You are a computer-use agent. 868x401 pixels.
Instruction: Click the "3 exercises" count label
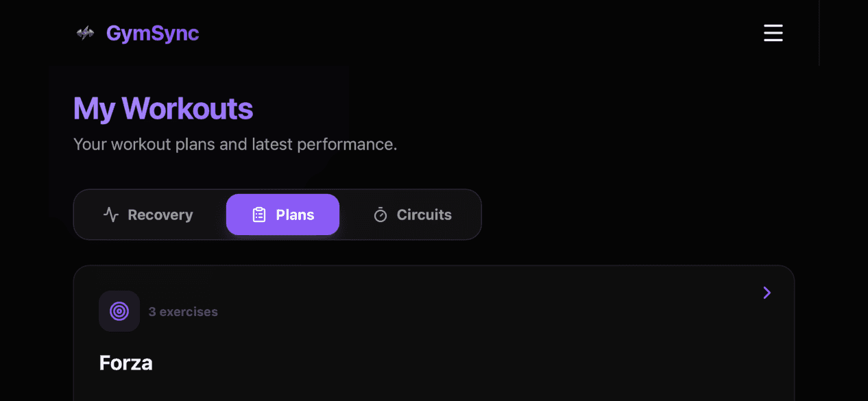[183, 312]
